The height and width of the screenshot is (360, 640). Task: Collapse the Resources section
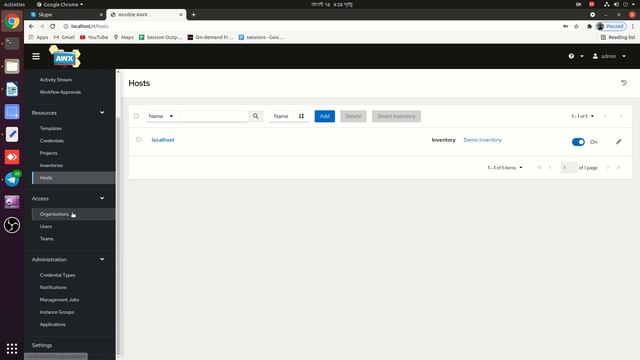coord(102,113)
